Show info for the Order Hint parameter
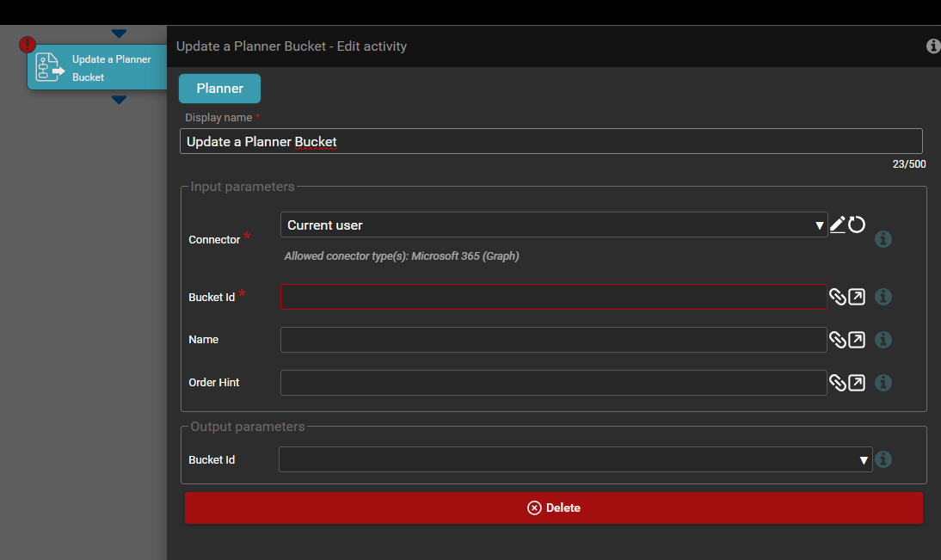The height and width of the screenshot is (560, 941). pos(883,383)
